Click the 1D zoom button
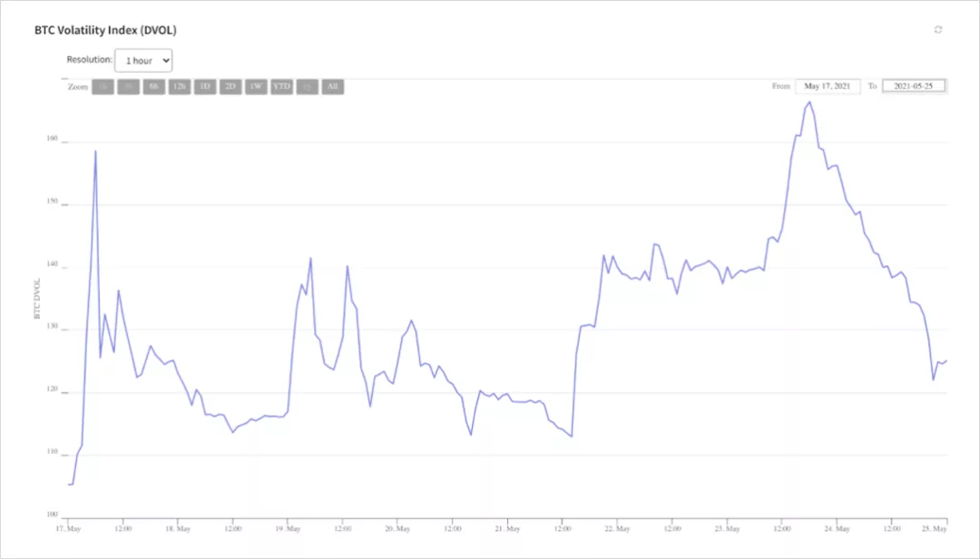Screen dimensions: 980x559 click(203, 87)
